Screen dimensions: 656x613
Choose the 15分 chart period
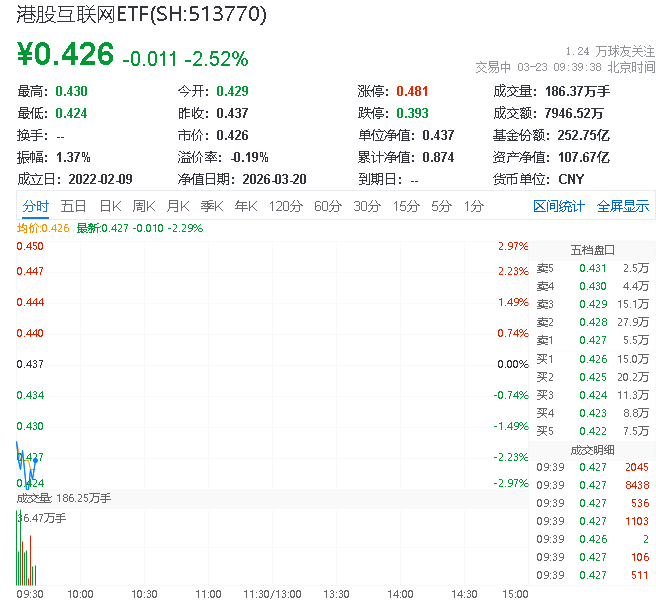click(x=406, y=206)
